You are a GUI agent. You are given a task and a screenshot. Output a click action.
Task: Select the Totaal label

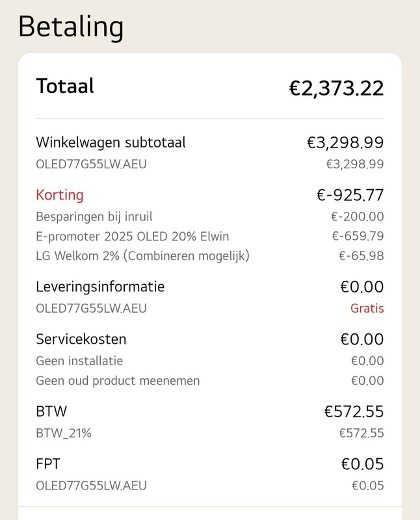point(65,86)
